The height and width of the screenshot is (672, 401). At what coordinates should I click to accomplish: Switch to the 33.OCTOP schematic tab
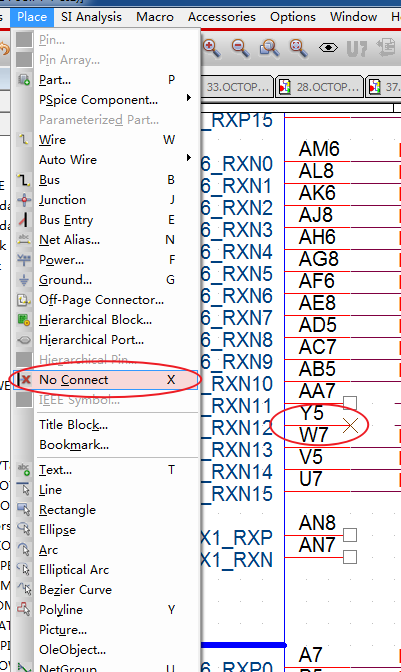[x=236, y=87]
